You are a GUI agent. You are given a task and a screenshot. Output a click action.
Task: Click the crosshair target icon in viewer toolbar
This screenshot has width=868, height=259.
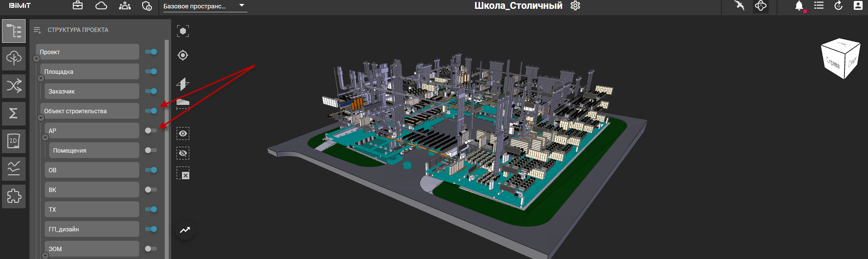183,55
